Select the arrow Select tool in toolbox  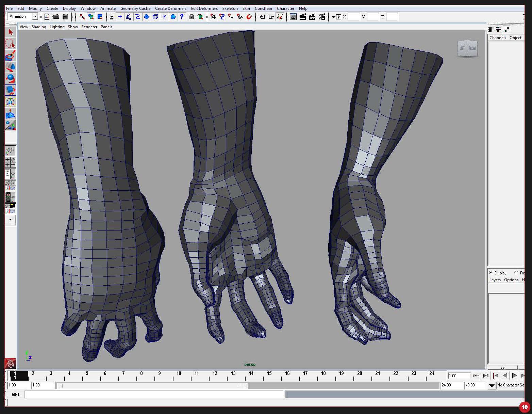tap(10, 32)
